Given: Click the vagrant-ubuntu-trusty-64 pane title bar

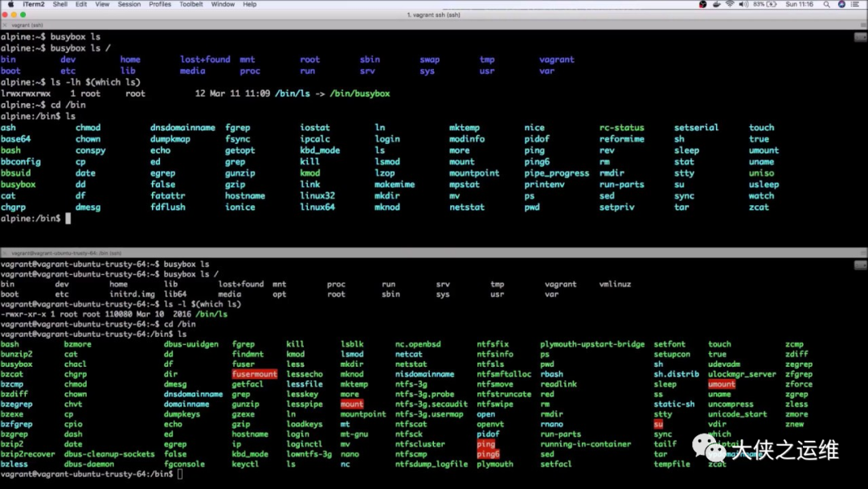Looking at the screenshot, I should [x=434, y=253].
